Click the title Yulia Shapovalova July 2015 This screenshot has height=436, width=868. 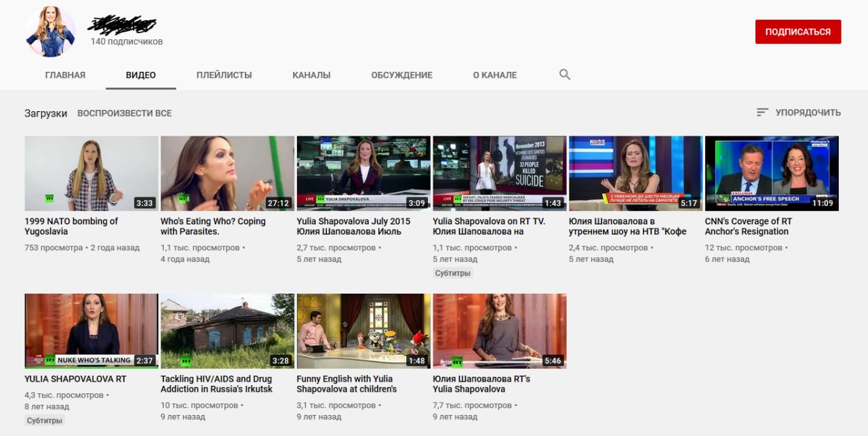tap(353, 226)
